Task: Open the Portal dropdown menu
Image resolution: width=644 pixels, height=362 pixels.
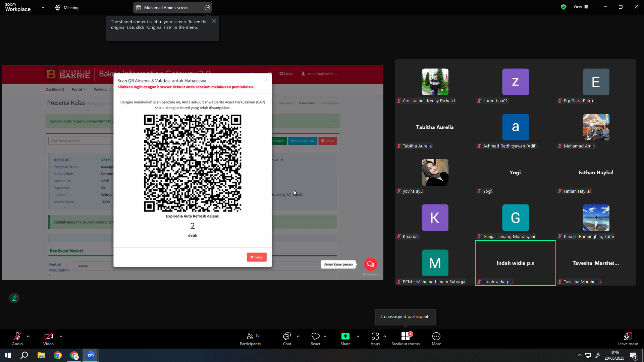Action: 78,89
